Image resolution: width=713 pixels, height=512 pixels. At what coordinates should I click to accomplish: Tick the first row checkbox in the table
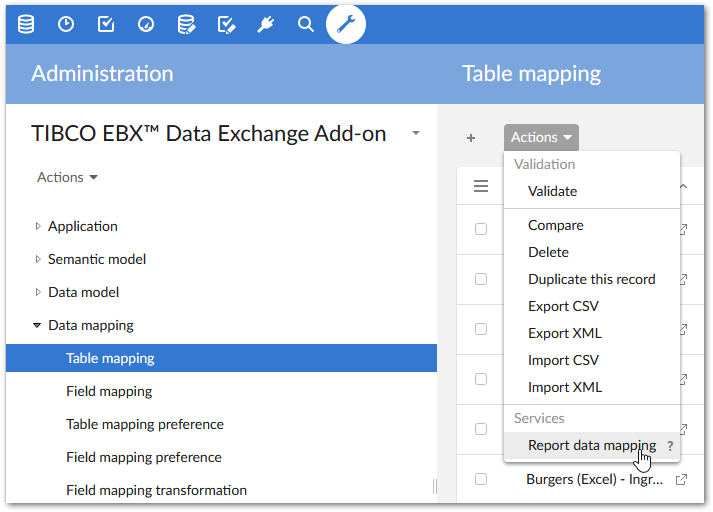click(481, 229)
